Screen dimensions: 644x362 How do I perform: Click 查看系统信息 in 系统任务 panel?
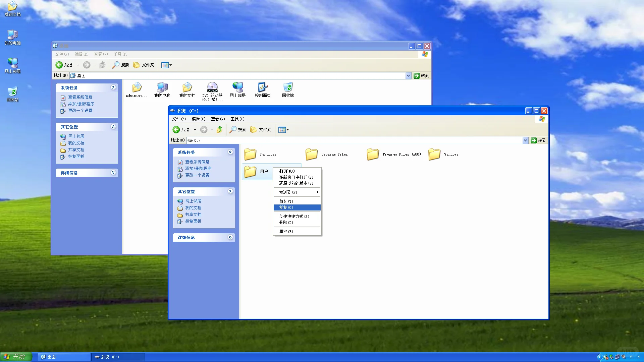[x=198, y=162]
